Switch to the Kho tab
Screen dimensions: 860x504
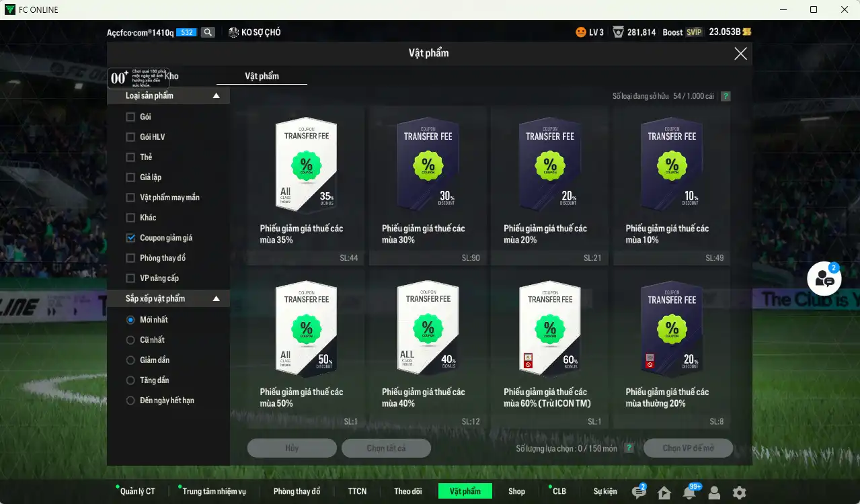[x=171, y=77]
